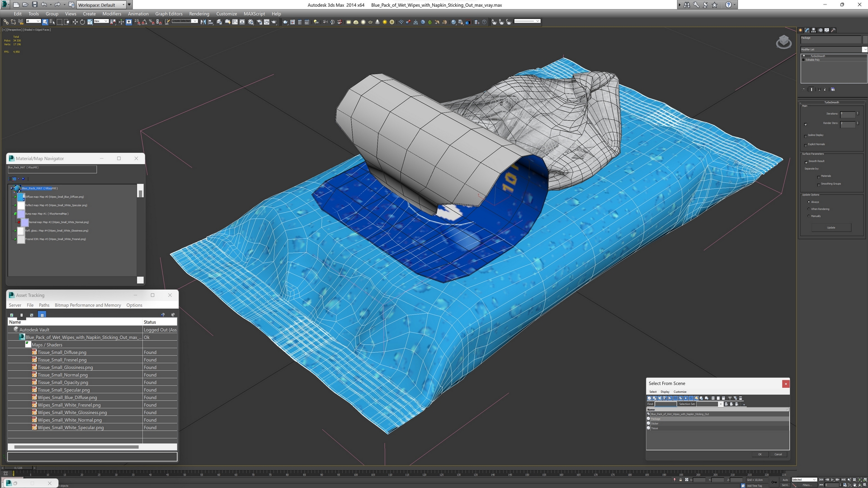The width and height of the screenshot is (868, 488).
Task: Click the Help question mark icon
Action: 728,5
